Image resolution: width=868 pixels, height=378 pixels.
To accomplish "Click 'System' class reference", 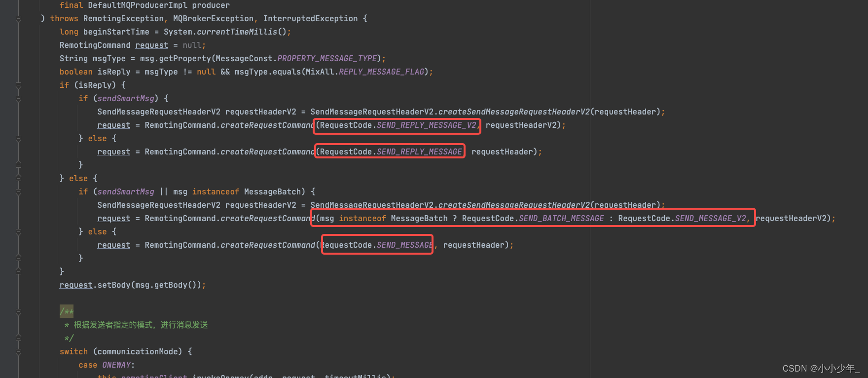I will click(178, 32).
